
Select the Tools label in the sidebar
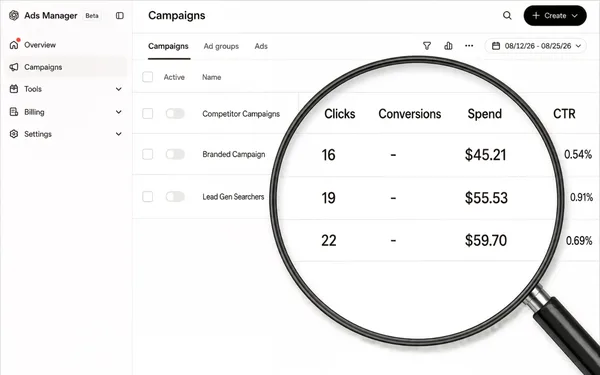click(33, 89)
